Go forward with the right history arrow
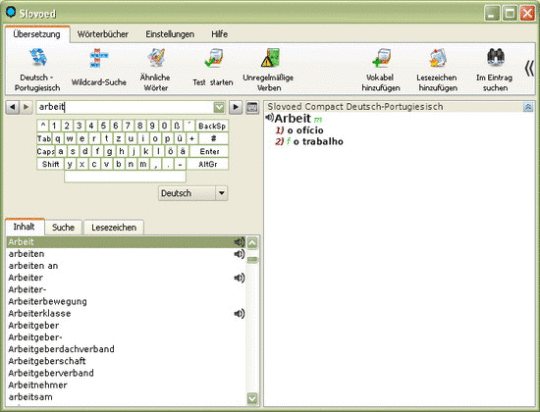 pyautogui.click(x=26, y=107)
